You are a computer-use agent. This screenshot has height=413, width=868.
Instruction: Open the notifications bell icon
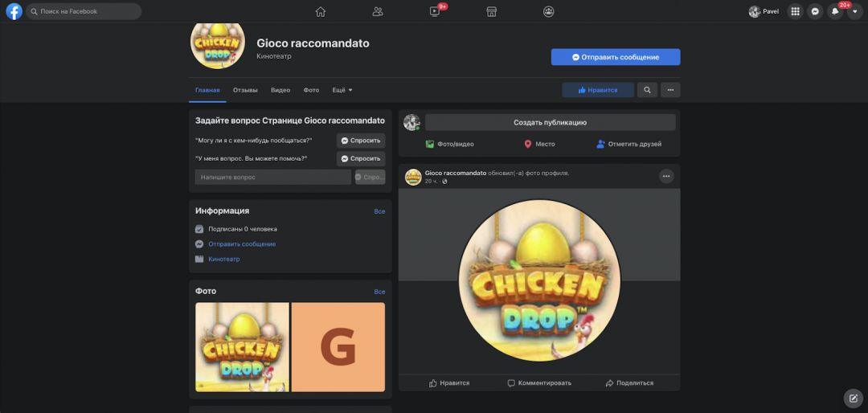(835, 11)
